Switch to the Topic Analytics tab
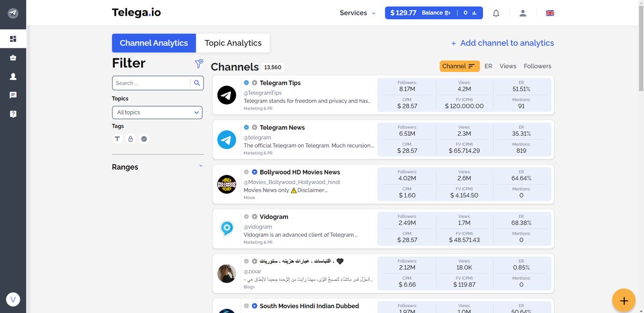 [x=233, y=42]
